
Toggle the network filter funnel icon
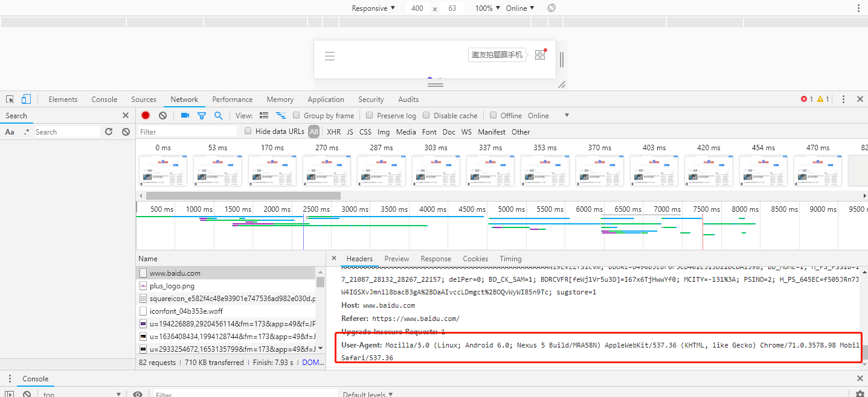[202, 115]
